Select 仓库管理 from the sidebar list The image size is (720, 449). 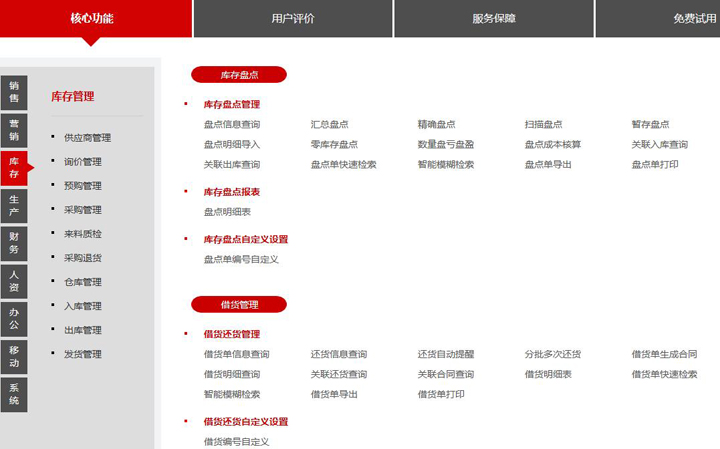tap(82, 282)
